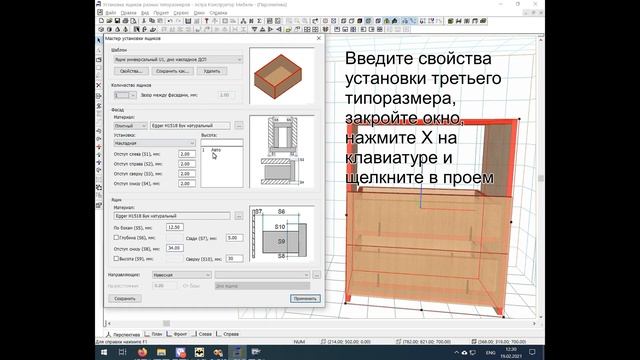Click the Сверху (S10) input field

point(235,259)
